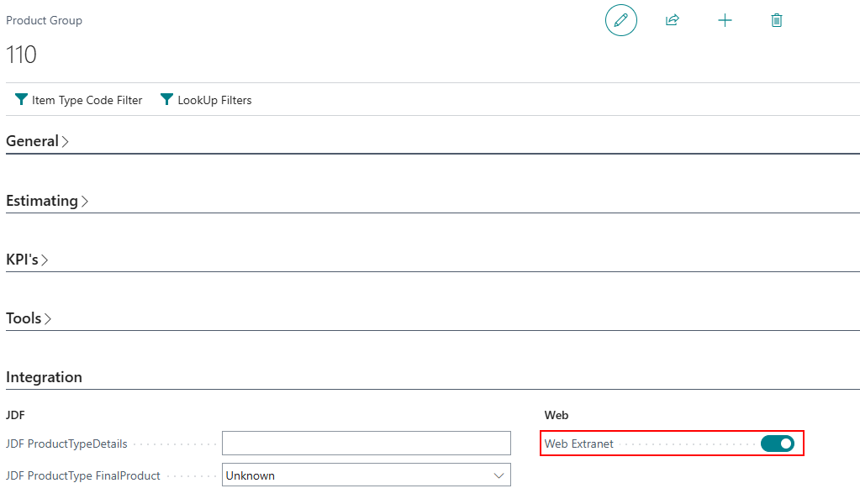Click funnel icon beside LookUp Filters
The width and height of the screenshot is (860, 504).
(166, 100)
